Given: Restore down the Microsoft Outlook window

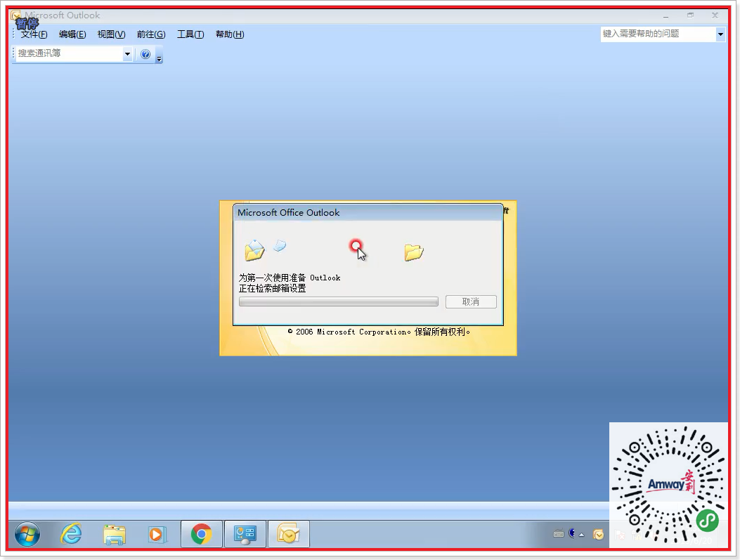Looking at the screenshot, I should coord(690,15).
